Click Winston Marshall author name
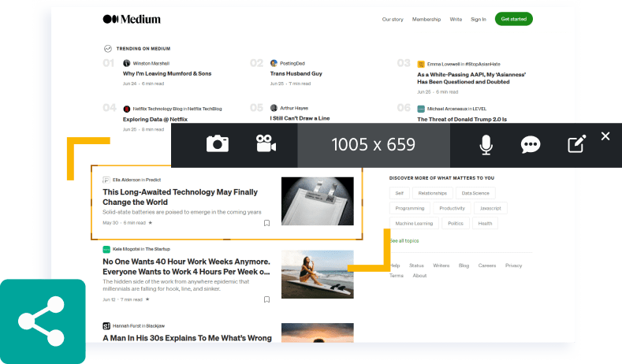The image size is (622, 364). [151, 64]
